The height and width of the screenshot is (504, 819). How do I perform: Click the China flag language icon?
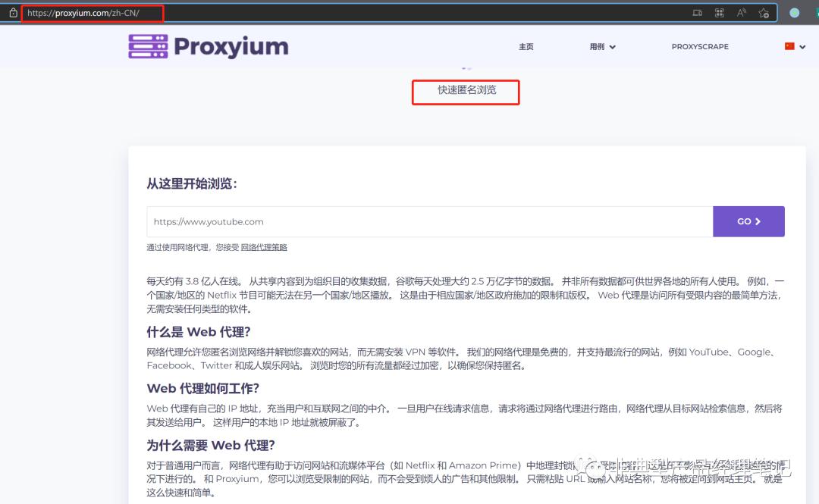[789, 46]
